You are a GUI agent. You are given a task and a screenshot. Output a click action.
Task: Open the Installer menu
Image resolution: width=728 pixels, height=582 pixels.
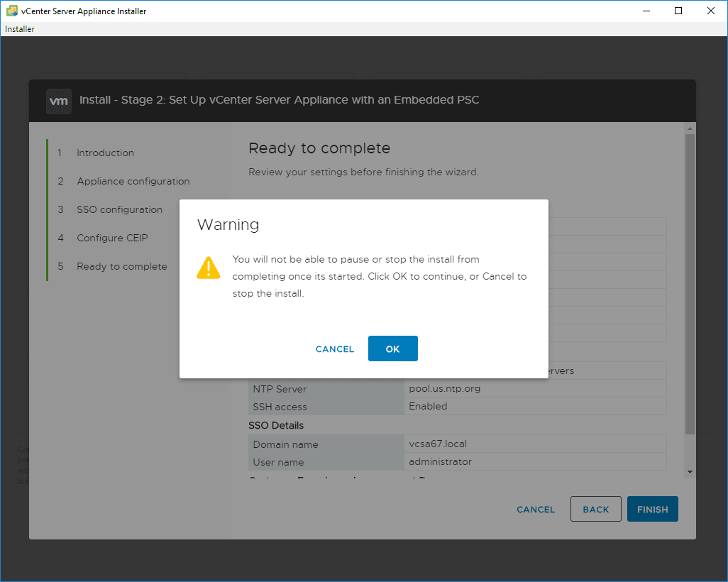click(x=19, y=29)
